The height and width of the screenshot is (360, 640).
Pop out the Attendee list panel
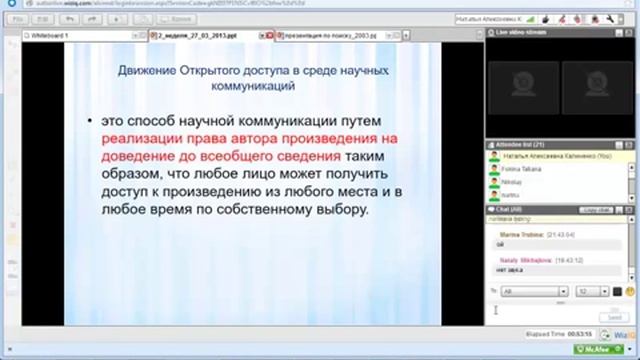tap(629, 145)
